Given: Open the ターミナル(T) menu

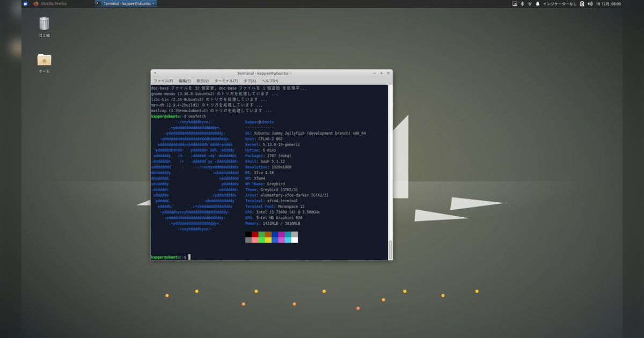Looking at the screenshot, I should click(x=225, y=80).
